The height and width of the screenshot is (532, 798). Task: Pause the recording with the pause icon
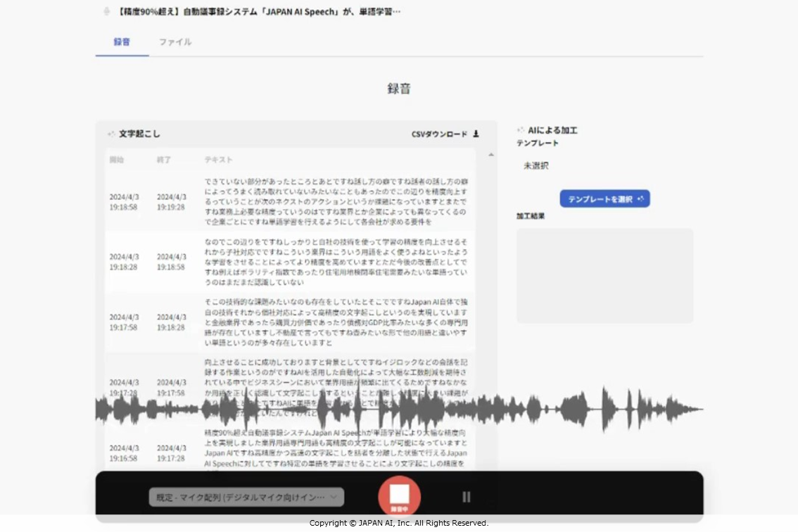pyautogui.click(x=466, y=497)
